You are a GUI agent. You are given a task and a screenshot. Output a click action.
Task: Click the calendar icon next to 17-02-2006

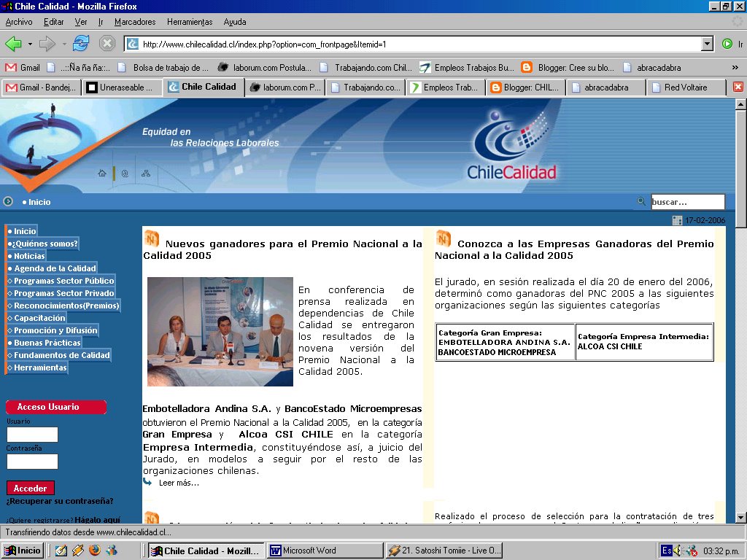[677, 220]
